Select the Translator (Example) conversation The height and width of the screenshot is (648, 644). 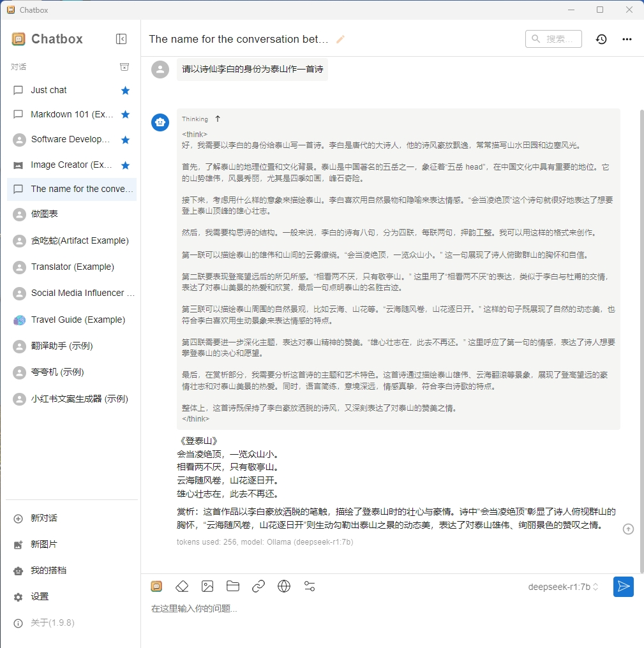tap(71, 267)
